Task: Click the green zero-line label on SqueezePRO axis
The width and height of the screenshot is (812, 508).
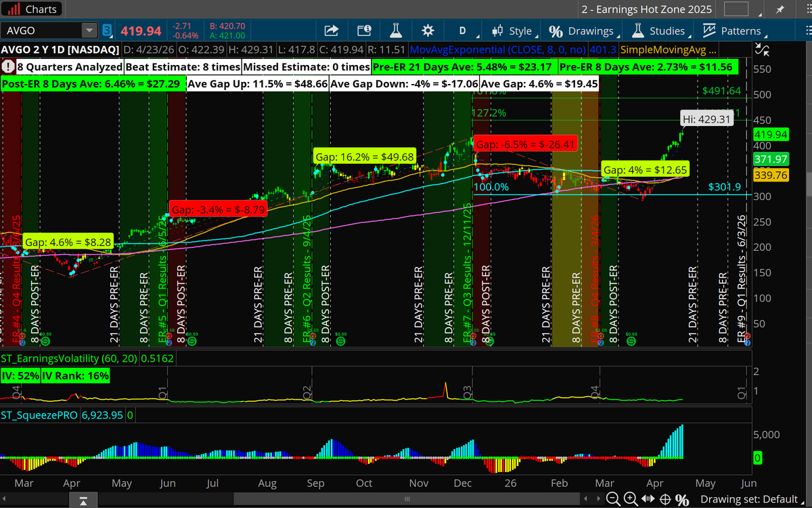Action: pos(757,458)
